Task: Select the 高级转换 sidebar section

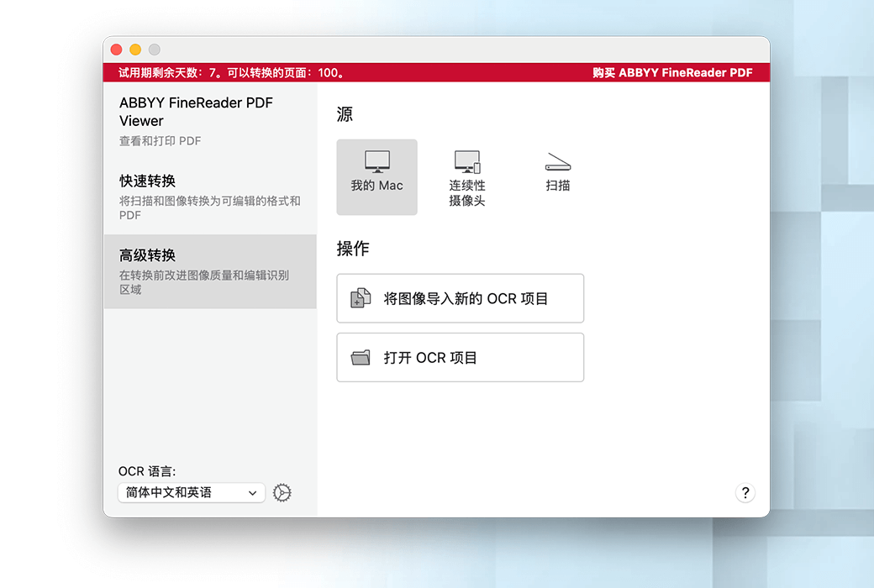Action: pyautogui.click(x=147, y=255)
